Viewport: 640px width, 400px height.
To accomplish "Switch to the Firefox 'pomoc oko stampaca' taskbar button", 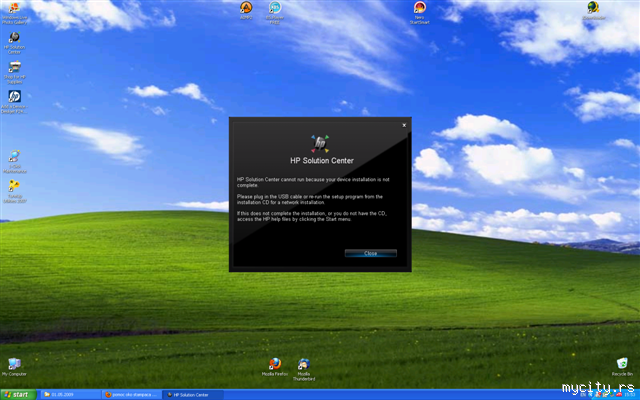I will coord(132,395).
